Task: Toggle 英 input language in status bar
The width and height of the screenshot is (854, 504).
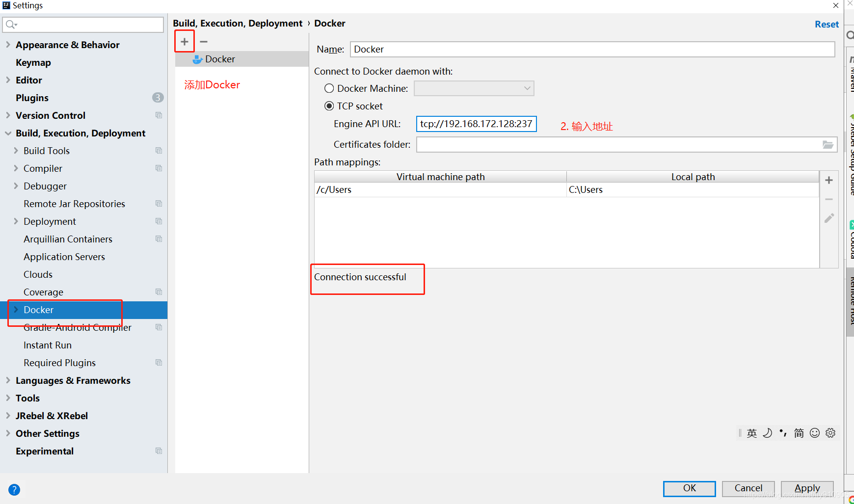Action: coord(752,433)
